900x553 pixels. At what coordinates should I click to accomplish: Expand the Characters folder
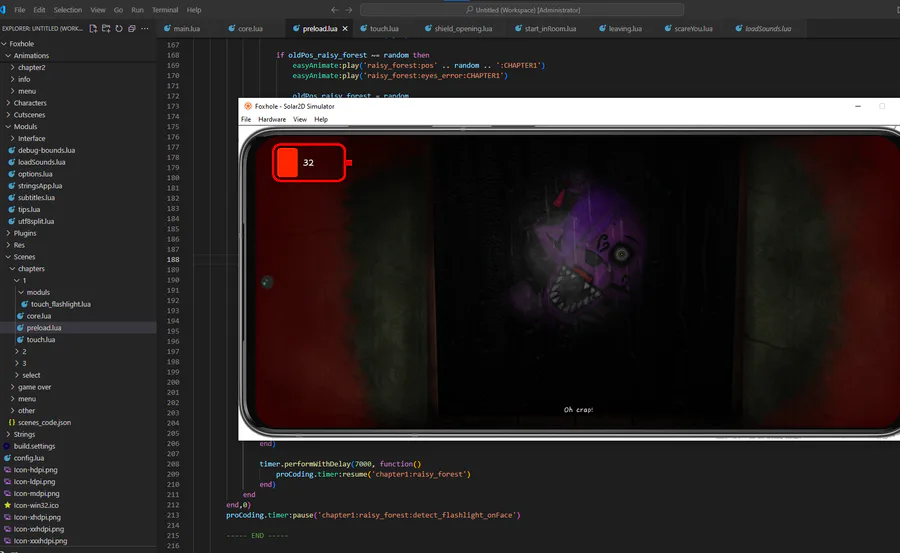coord(30,103)
